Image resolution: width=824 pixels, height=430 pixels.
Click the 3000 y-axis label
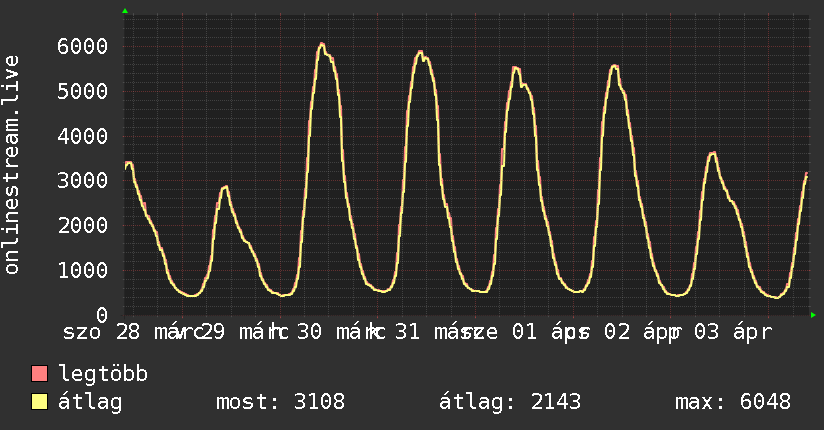pos(82,181)
